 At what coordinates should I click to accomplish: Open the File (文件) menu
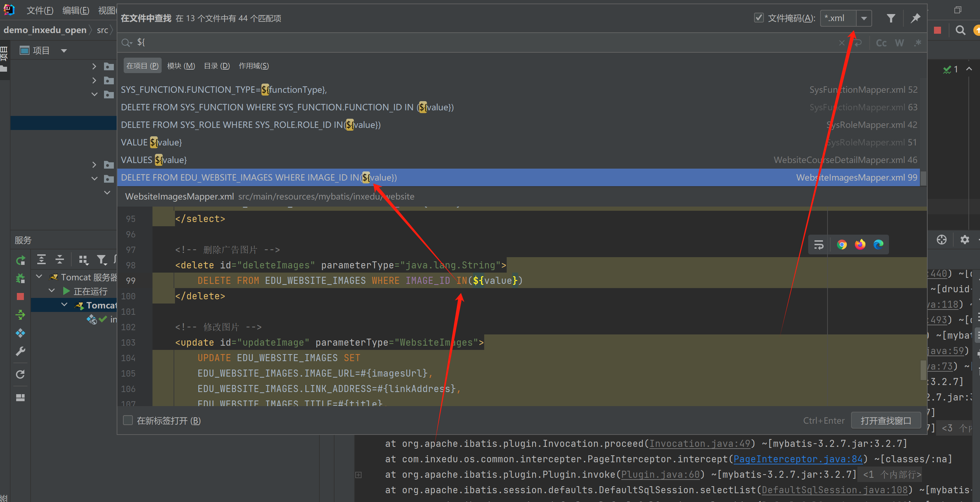[x=40, y=10]
